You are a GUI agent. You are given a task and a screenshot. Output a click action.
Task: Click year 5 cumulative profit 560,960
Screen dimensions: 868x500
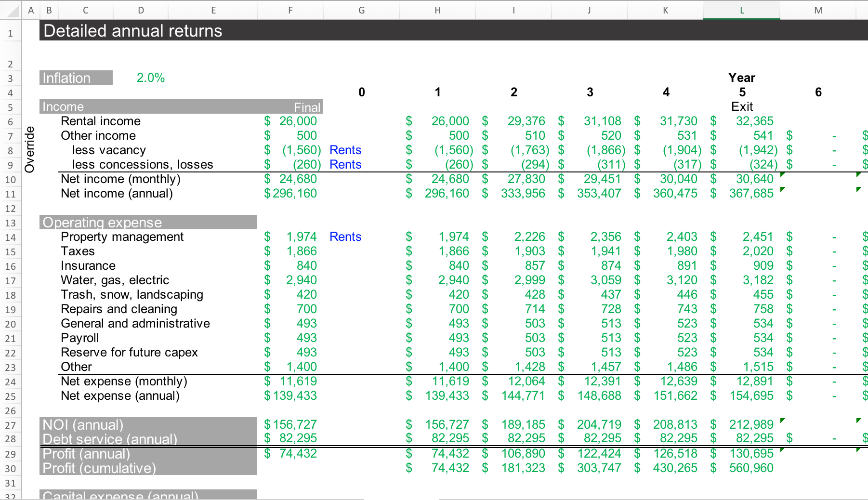point(751,468)
